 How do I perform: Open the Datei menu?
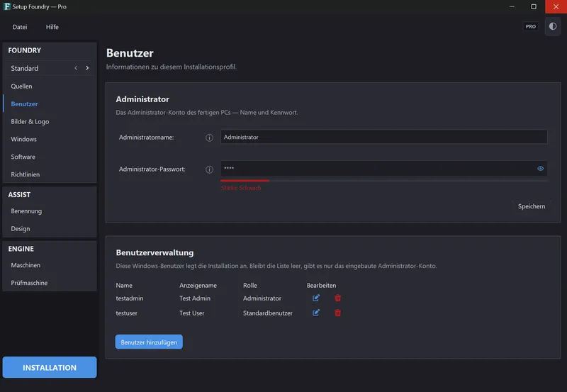click(x=20, y=27)
